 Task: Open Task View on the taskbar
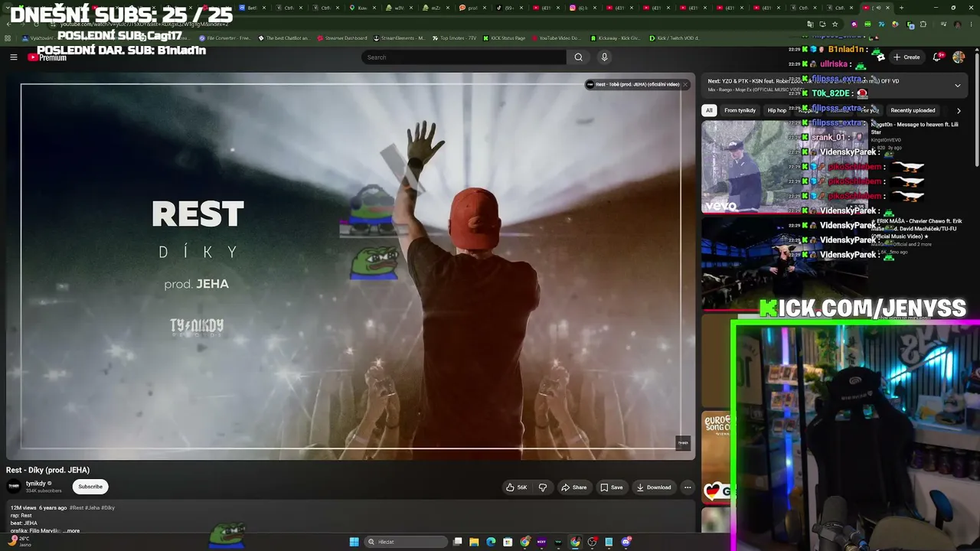pos(457,542)
